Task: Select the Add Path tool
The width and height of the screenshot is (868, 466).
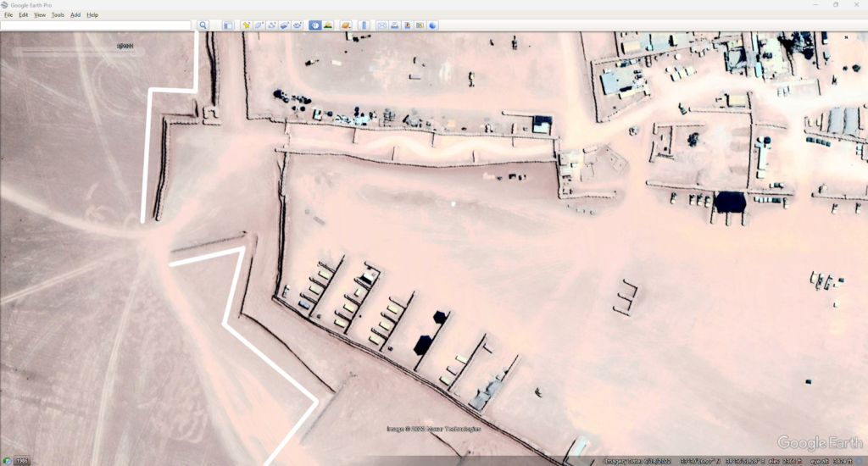Action: 271,25
